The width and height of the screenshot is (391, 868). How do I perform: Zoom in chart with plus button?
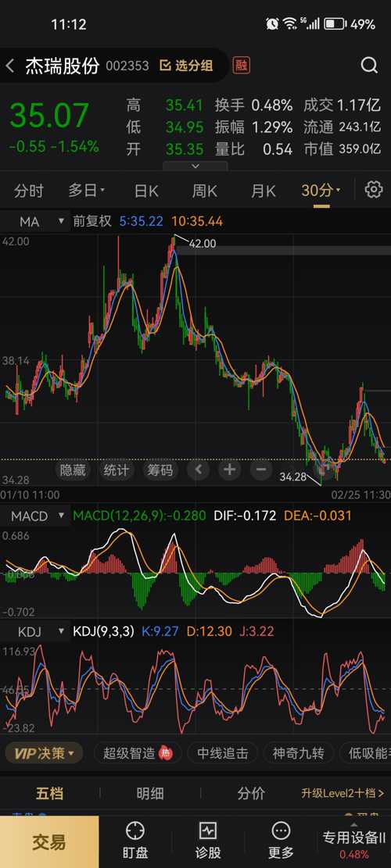click(x=229, y=470)
